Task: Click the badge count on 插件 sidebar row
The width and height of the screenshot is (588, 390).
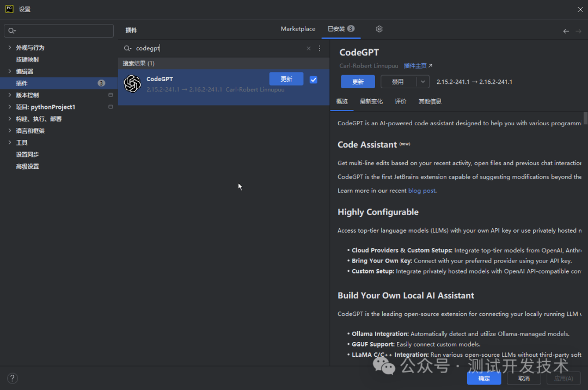Action: click(101, 83)
